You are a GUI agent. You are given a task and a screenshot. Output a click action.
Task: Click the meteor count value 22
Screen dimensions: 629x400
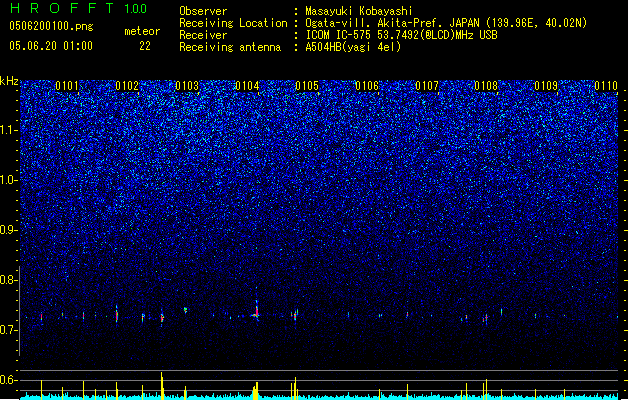145,46
